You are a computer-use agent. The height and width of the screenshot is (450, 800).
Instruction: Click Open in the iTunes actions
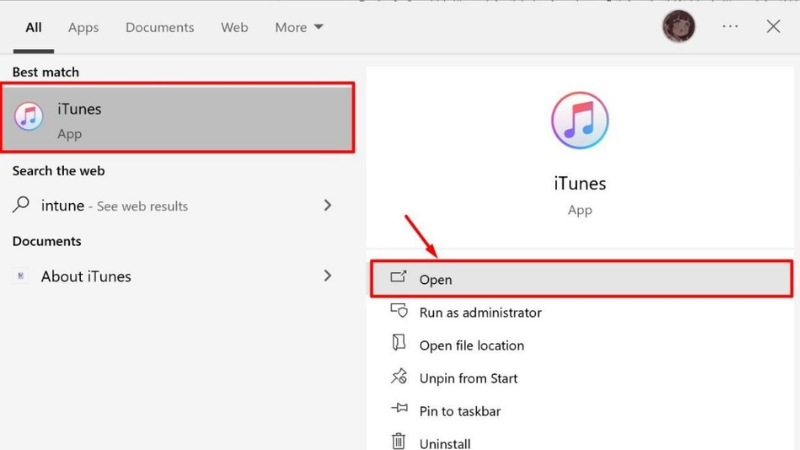[x=582, y=279]
